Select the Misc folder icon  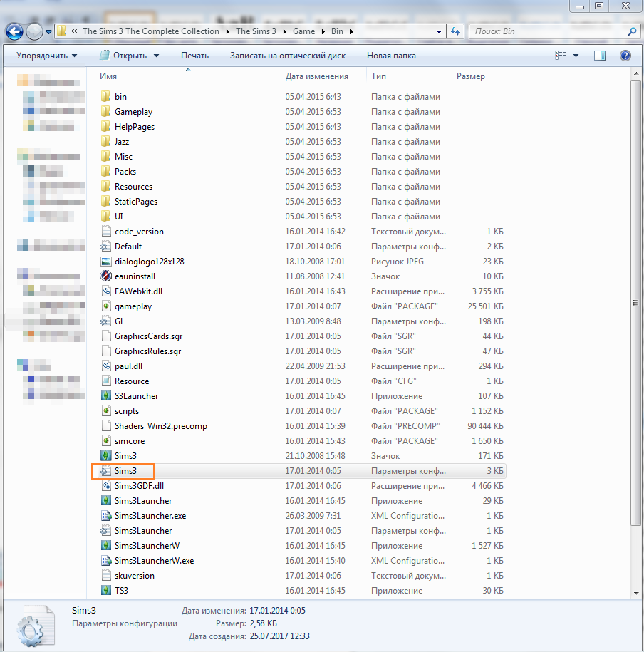[106, 157]
